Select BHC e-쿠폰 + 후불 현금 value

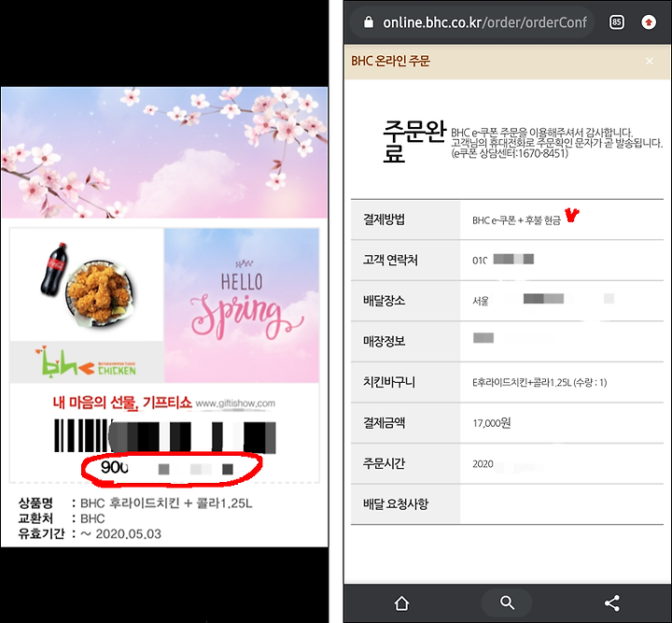(x=516, y=220)
